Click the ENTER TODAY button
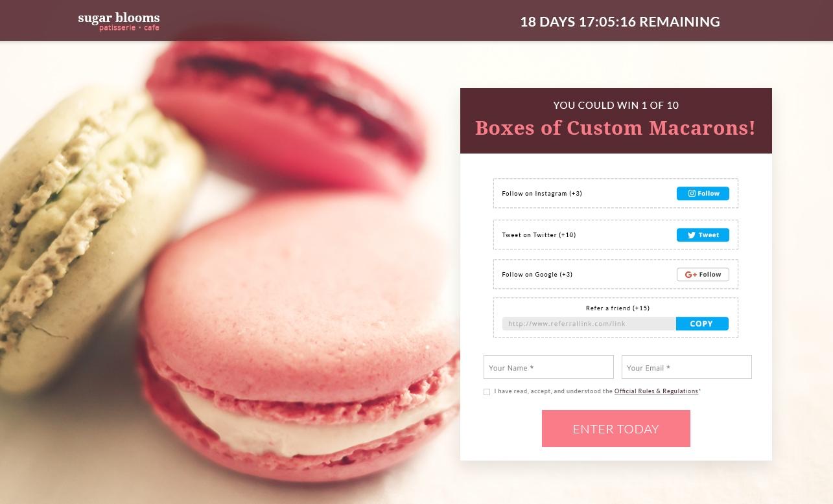The height and width of the screenshot is (504, 833). tap(616, 428)
